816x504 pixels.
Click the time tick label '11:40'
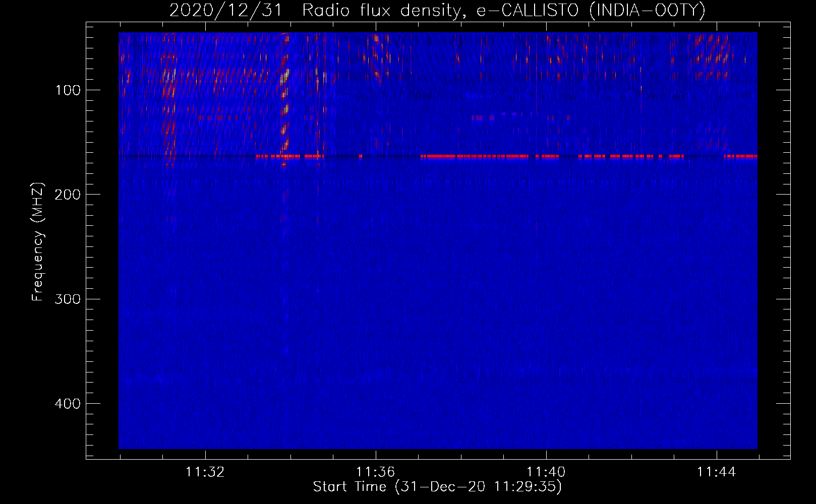(546, 472)
